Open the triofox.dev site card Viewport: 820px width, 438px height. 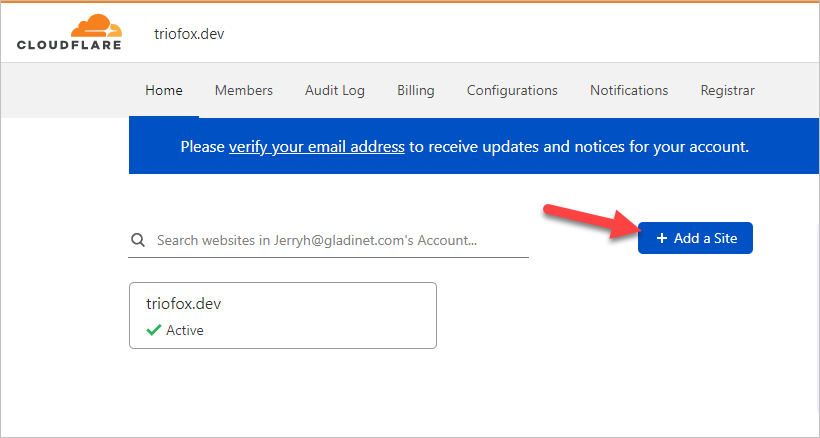coord(283,316)
